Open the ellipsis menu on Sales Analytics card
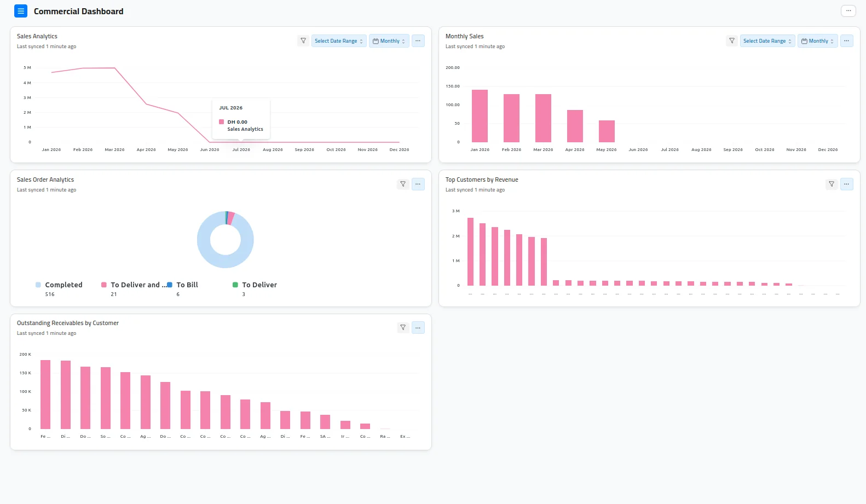Image resolution: width=866 pixels, height=504 pixels. (418, 41)
